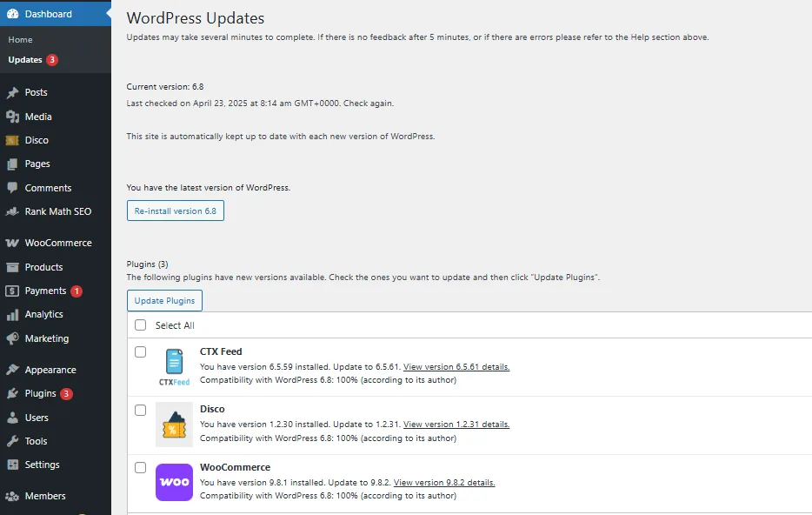Click the Rank Math SEO icon
Image resolution: width=812 pixels, height=515 pixels.
[12, 211]
